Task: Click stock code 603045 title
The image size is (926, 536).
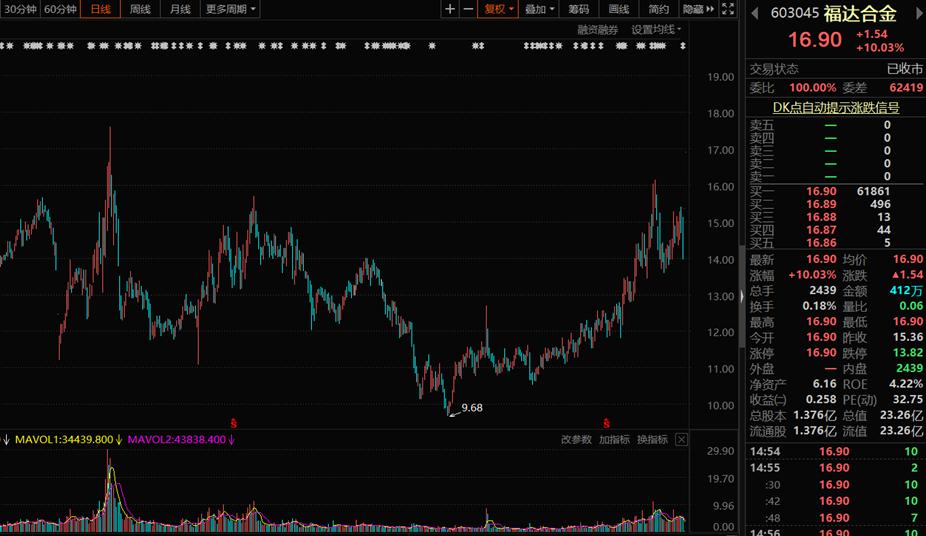Action: [794, 13]
